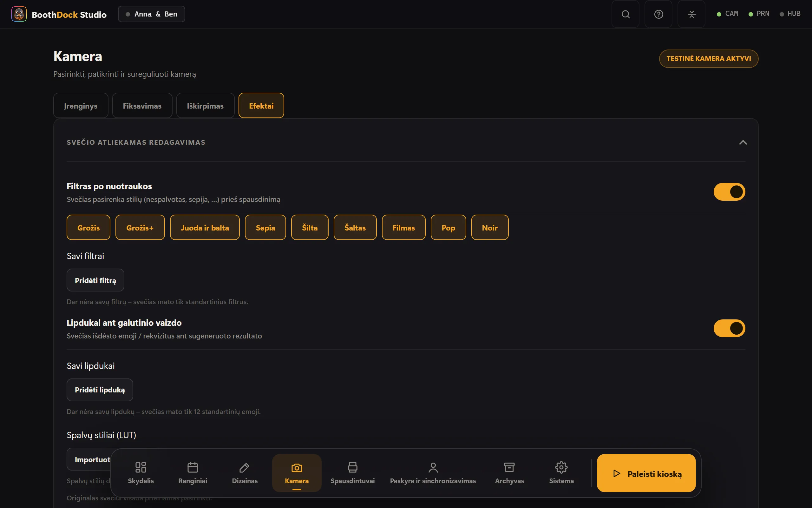Open the Anna & Ben event selector
Screen dimensions: 812x508
click(151, 14)
